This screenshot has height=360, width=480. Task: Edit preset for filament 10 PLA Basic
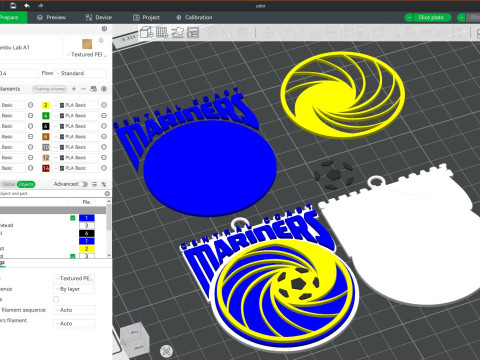point(104,147)
